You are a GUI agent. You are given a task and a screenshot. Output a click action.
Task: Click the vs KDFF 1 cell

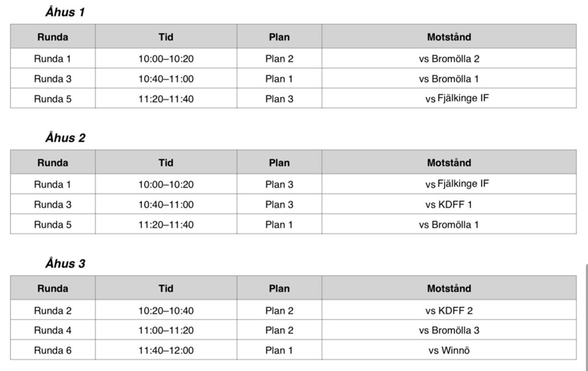[449, 204]
